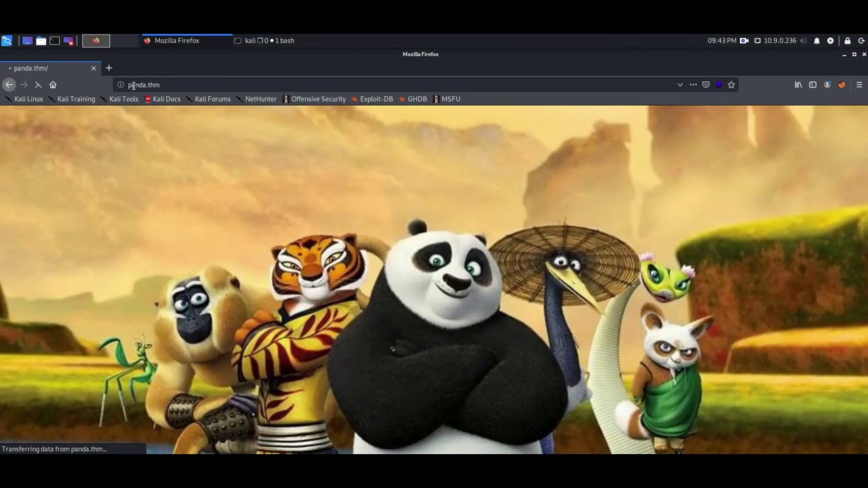This screenshot has width=868, height=488.
Task: Click the screen recording camera tray icon
Action: click(x=744, y=41)
